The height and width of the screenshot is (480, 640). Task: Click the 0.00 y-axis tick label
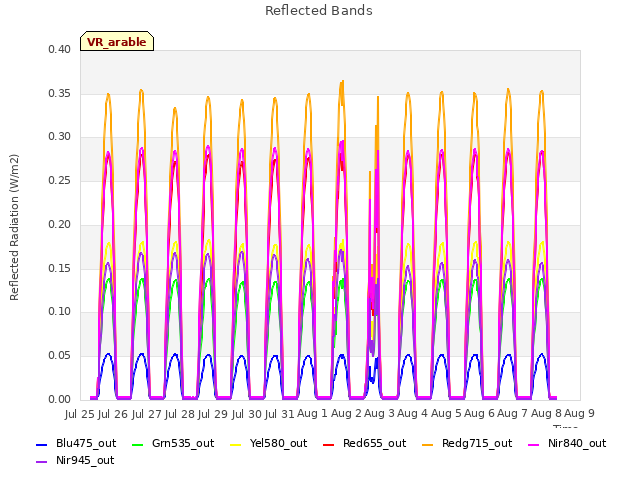pyautogui.click(x=59, y=400)
